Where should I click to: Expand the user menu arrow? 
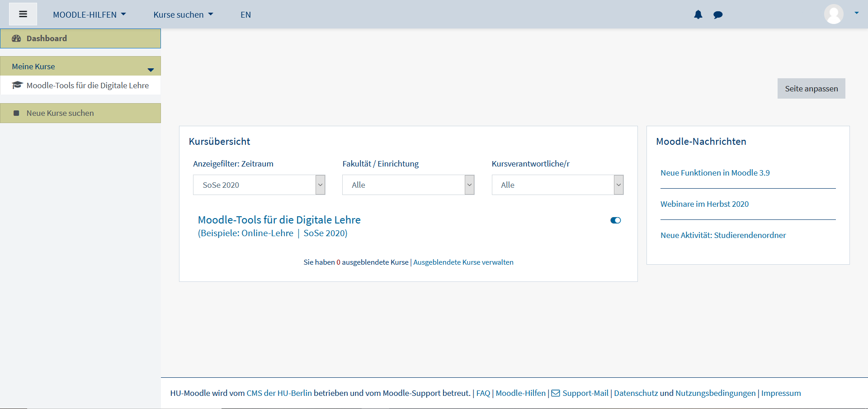856,13
